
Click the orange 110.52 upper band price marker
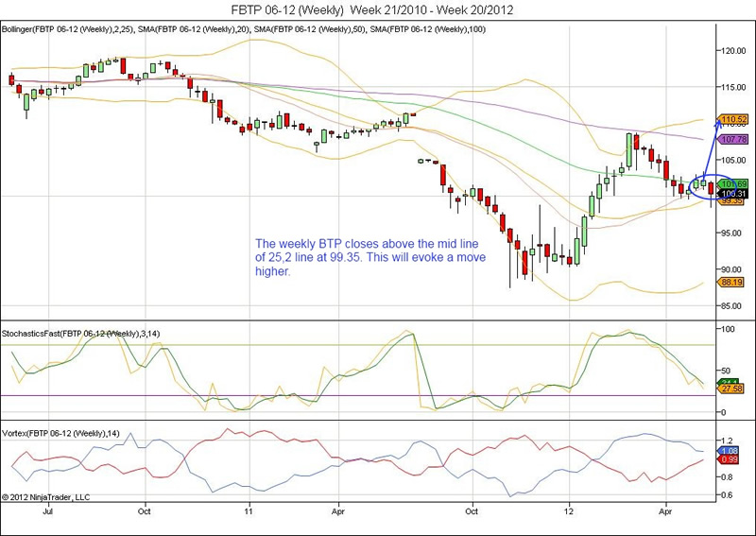(733, 119)
